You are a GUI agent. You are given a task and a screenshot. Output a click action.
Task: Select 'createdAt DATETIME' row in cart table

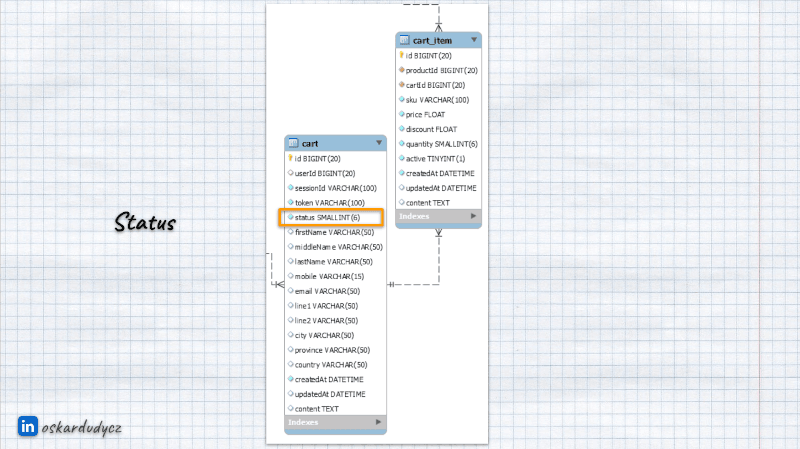335,380
